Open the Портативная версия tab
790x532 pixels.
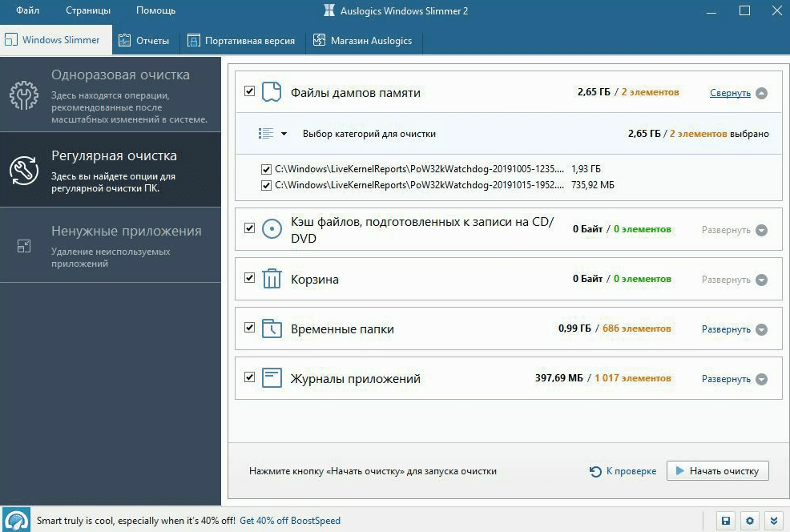pos(242,40)
